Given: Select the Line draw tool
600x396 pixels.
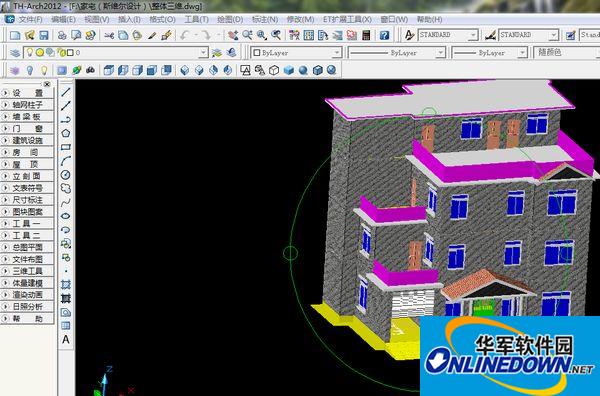Looking at the screenshot, I should coord(66,92).
